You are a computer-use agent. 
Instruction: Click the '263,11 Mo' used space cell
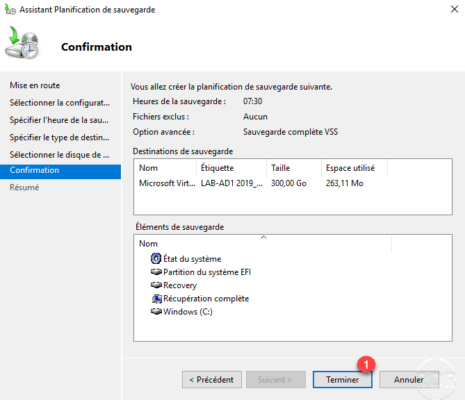tap(344, 183)
